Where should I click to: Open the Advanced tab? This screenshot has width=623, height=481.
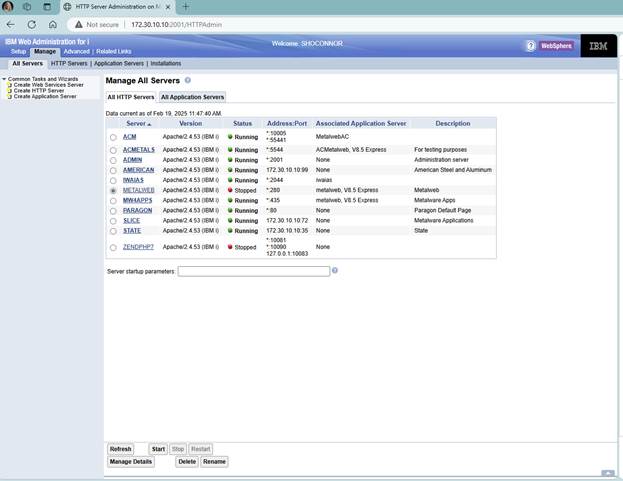click(x=77, y=52)
